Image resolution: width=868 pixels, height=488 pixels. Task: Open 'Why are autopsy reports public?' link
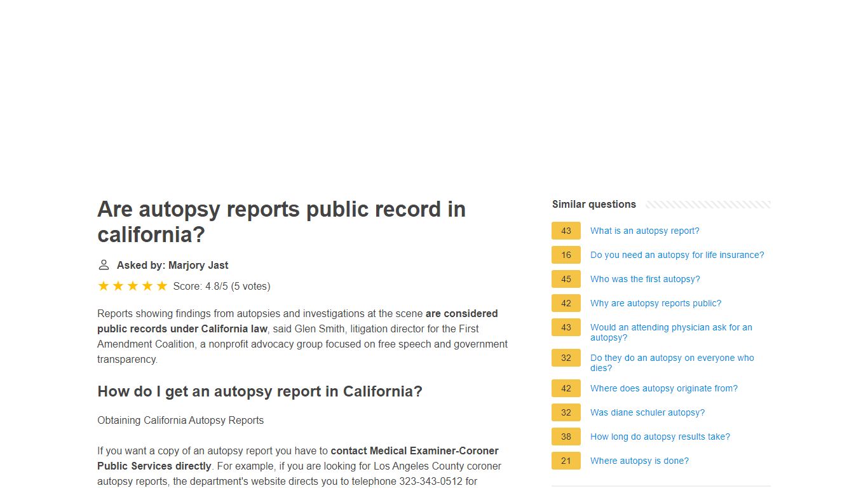pyautogui.click(x=656, y=303)
